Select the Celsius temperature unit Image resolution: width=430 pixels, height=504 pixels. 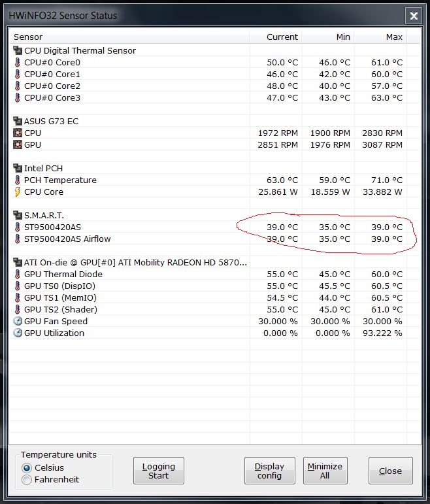click(x=27, y=467)
